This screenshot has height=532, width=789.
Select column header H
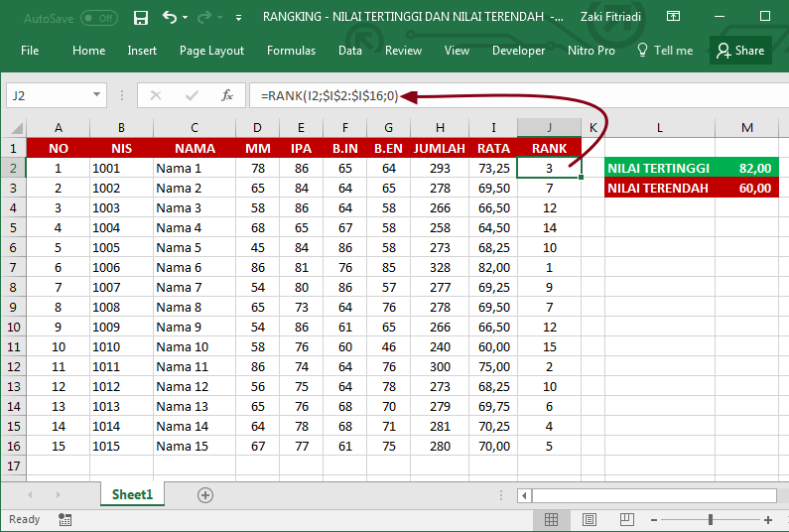440,128
